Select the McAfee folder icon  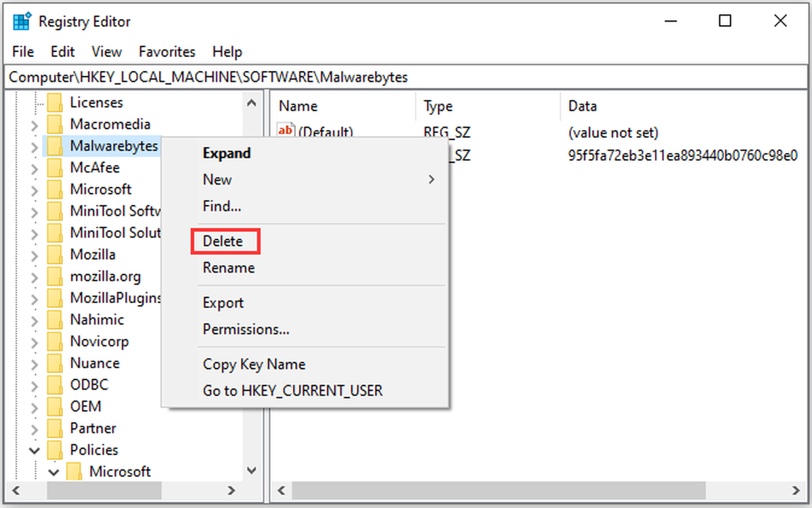click(55, 168)
